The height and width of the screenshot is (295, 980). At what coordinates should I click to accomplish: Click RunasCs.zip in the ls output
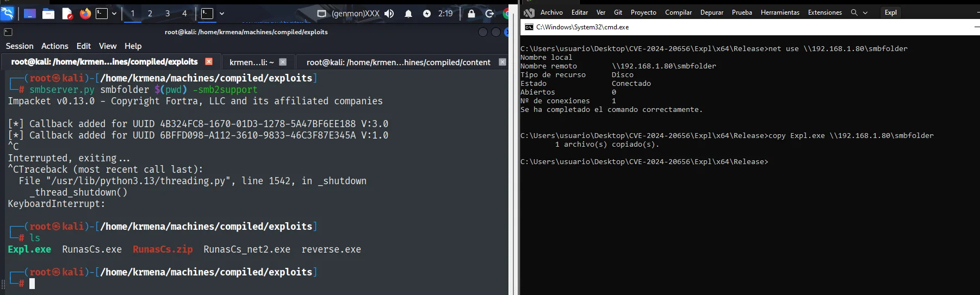tap(163, 249)
